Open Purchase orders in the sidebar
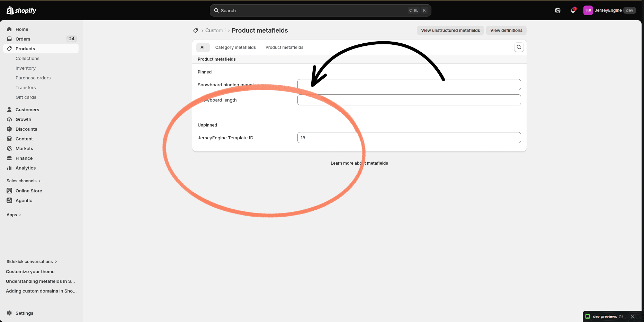The image size is (644, 322). [x=33, y=78]
